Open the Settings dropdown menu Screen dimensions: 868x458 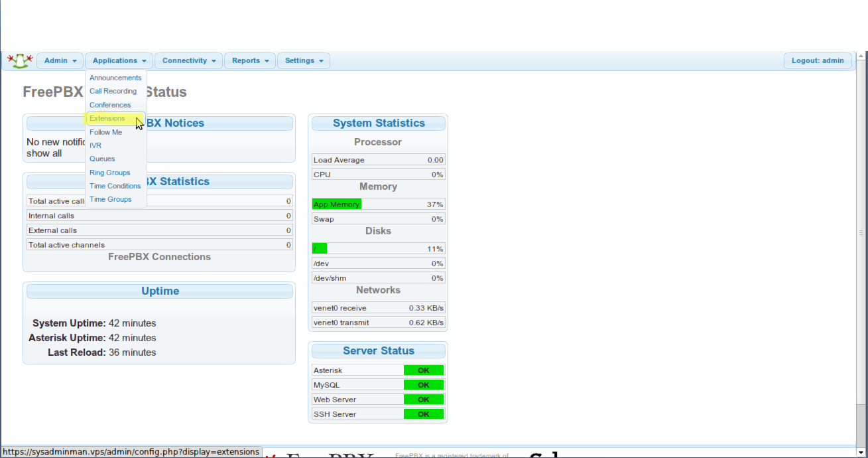tap(303, 60)
